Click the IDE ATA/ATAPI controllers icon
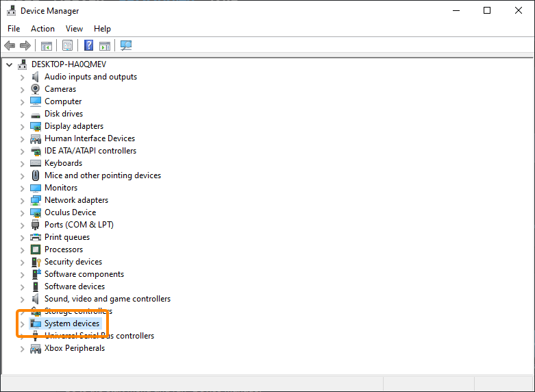Image resolution: width=535 pixels, height=392 pixels. point(36,151)
